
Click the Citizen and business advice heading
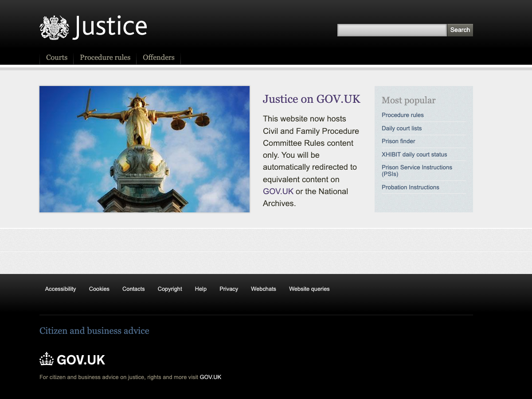coord(94,331)
